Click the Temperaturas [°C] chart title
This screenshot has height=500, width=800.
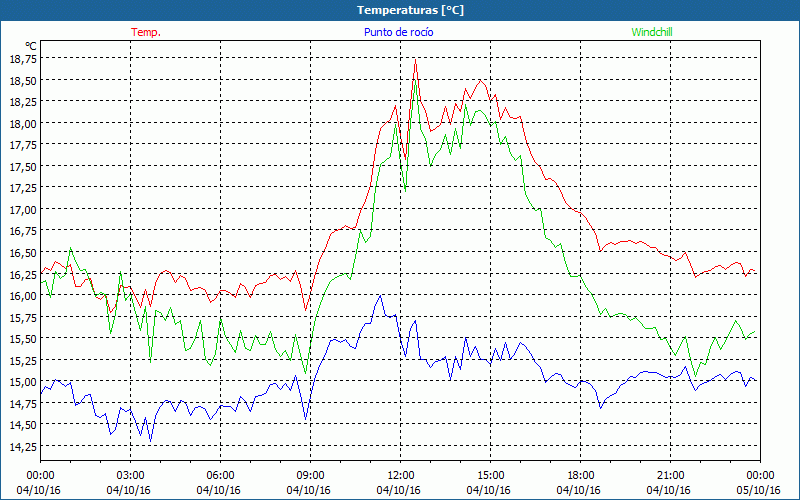(410, 10)
